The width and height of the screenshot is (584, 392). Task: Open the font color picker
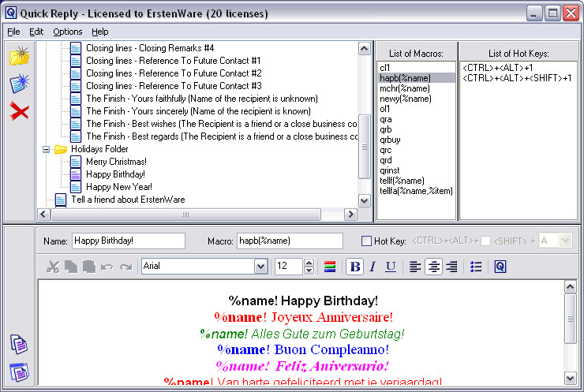click(330, 267)
